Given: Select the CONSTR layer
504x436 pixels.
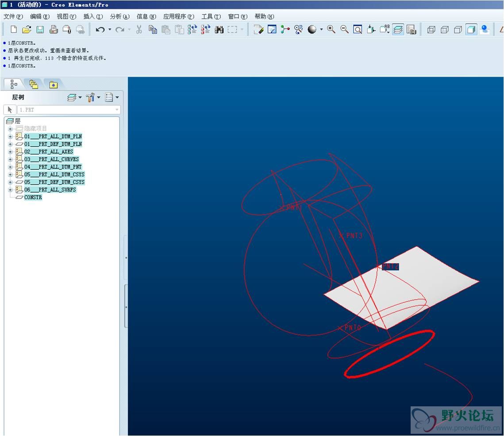Looking at the screenshot, I should [x=33, y=197].
